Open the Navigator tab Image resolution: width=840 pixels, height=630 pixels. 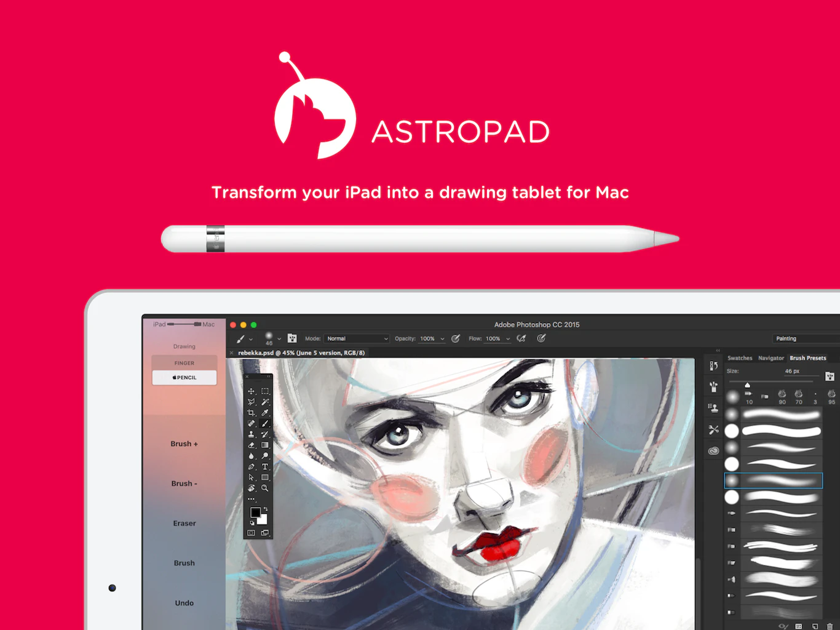click(771, 357)
